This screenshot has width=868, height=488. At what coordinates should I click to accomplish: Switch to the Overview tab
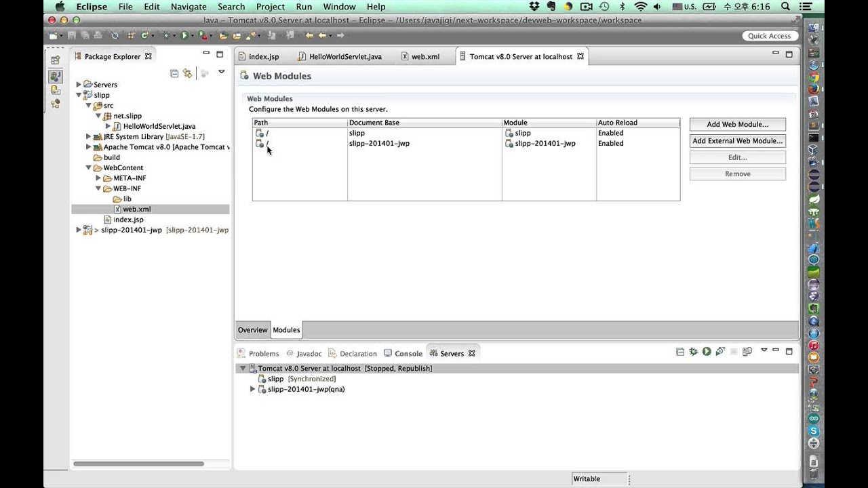tap(252, 330)
